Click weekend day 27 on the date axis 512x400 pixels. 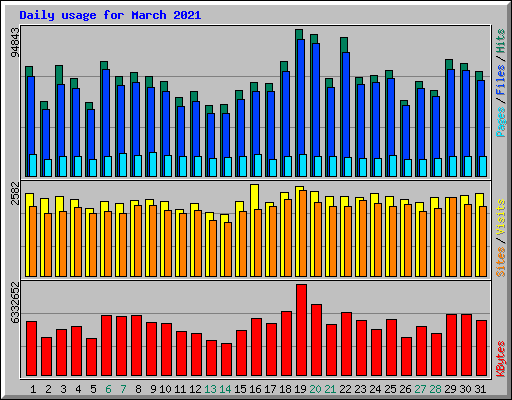[x=420, y=389]
